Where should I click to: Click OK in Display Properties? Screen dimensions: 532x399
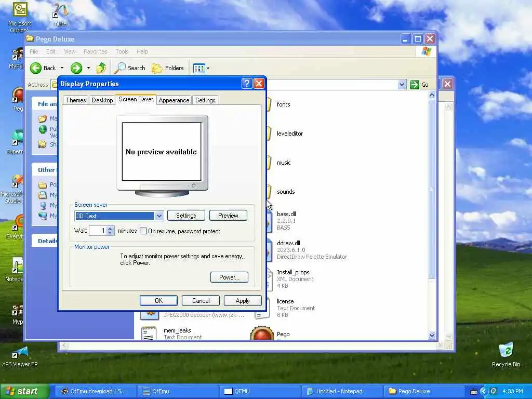click(158, 301)
